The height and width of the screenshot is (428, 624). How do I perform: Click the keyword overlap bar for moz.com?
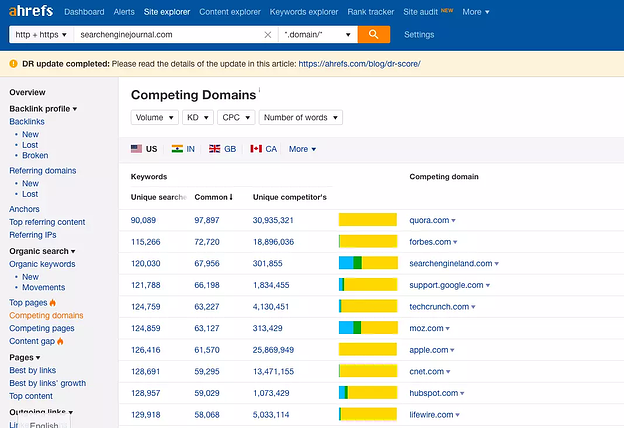[x=368, y=328]
